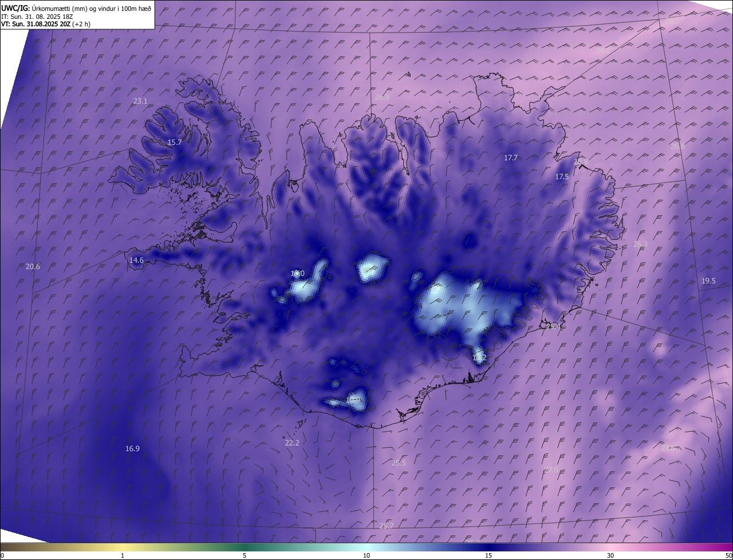Click the 17.7 value in northeast Iceland
Viewport: 733px width, 560px height.
point(511,157)
